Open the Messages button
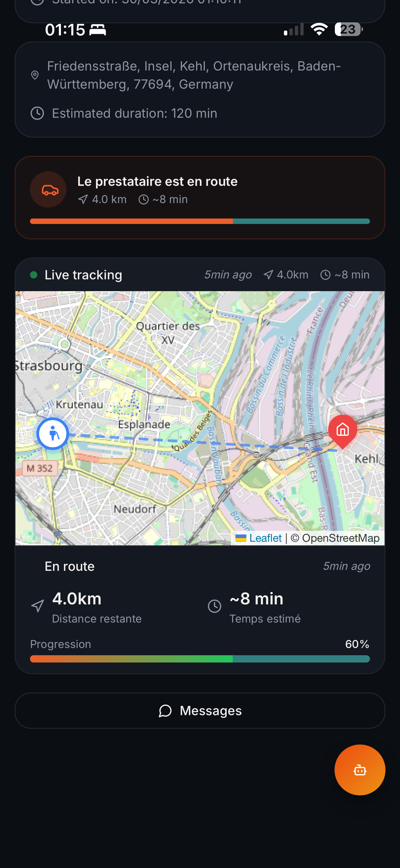 tap(200, 710)
